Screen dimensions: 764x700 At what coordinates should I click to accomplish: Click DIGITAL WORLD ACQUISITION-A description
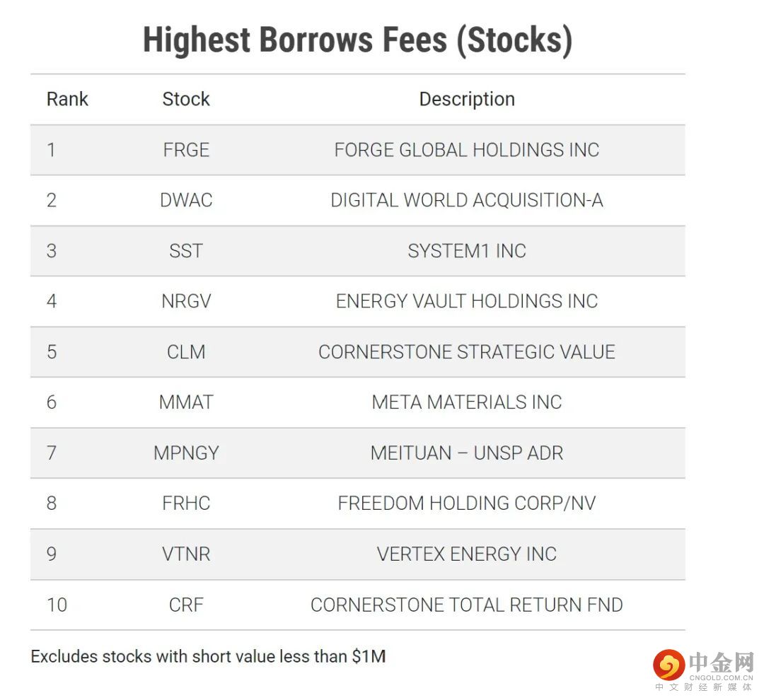pos(467,200)
